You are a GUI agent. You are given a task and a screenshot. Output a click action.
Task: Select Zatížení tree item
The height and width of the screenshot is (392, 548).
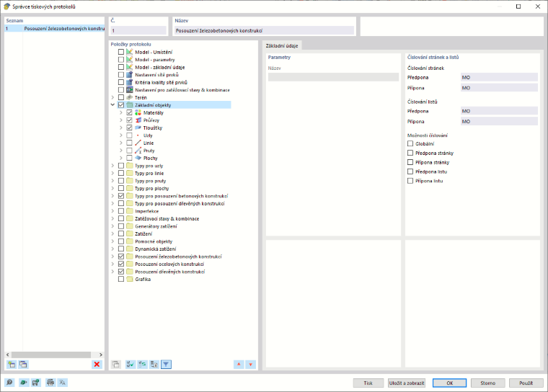coord(143,233)
